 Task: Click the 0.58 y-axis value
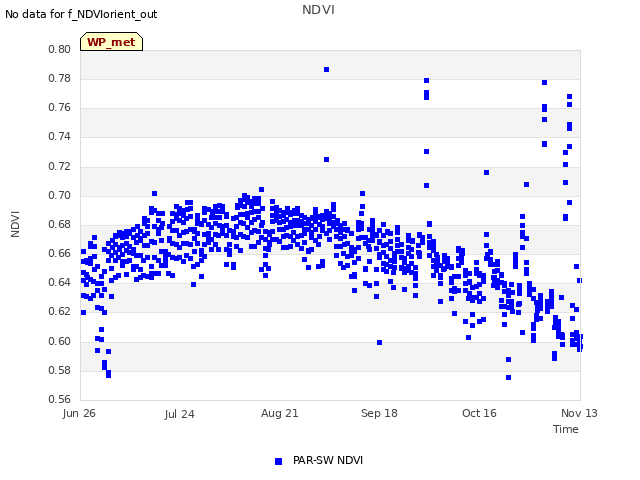60,371
